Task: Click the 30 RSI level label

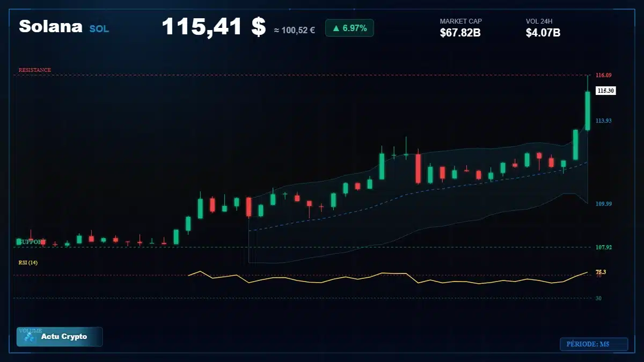Action: [x=598, y=298]
